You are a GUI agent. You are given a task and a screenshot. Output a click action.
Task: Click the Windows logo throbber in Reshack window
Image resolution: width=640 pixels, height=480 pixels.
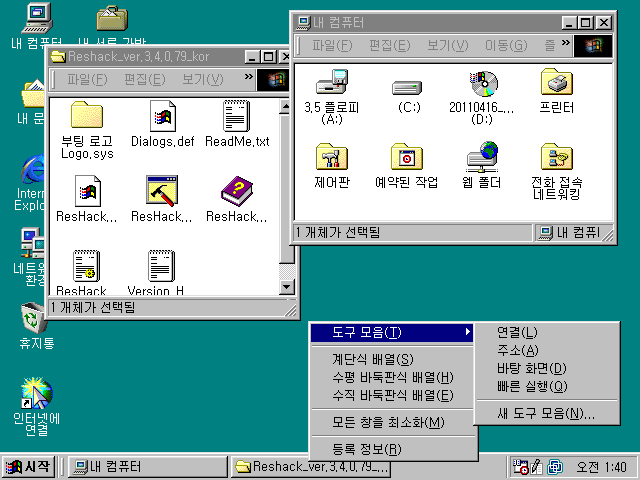click(273, 80)
